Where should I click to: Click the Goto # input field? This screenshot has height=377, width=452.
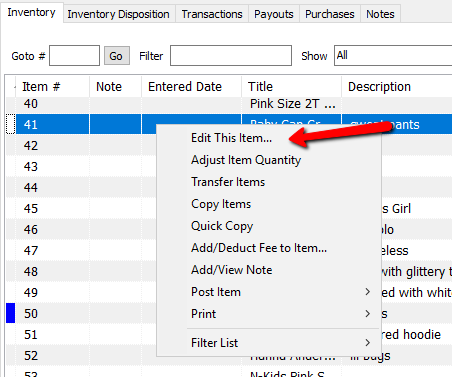coord(74,55)
